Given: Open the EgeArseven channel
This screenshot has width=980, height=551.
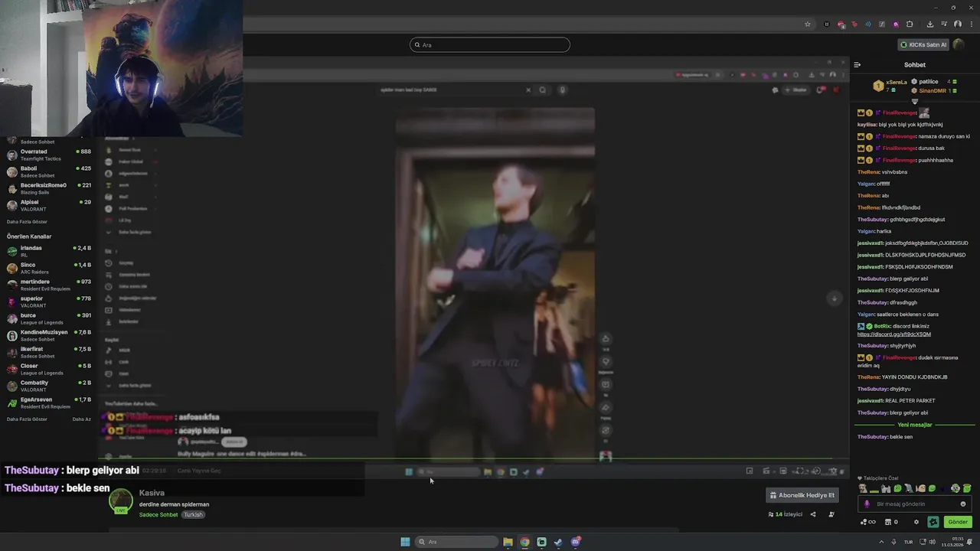Looking at the screenshot, I should tap(49, 403).
